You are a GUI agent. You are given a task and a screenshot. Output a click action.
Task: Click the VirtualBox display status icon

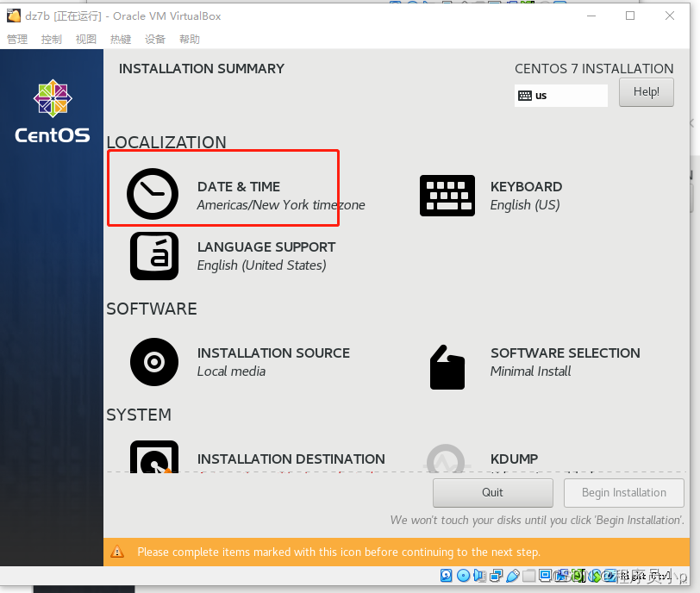tap(545, 576)
